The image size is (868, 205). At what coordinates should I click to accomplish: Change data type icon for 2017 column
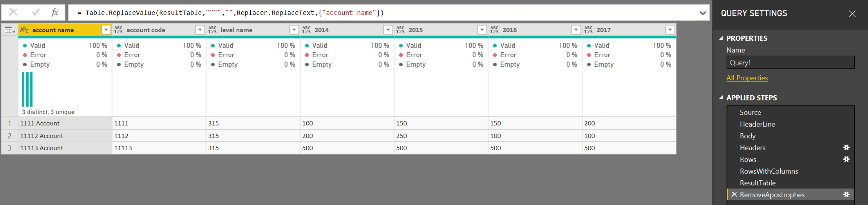click(x=588, y=30)
